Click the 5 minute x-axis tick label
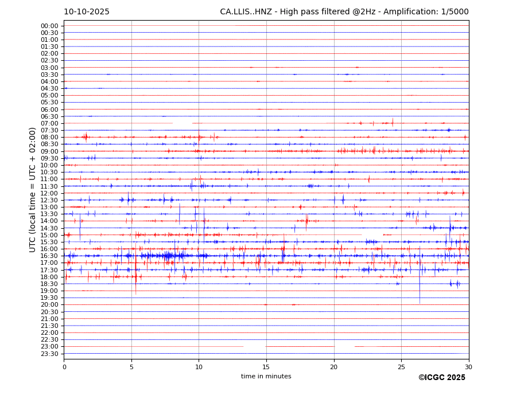The image size is (532, 399). pyautogui.click(x=131, y=367)
